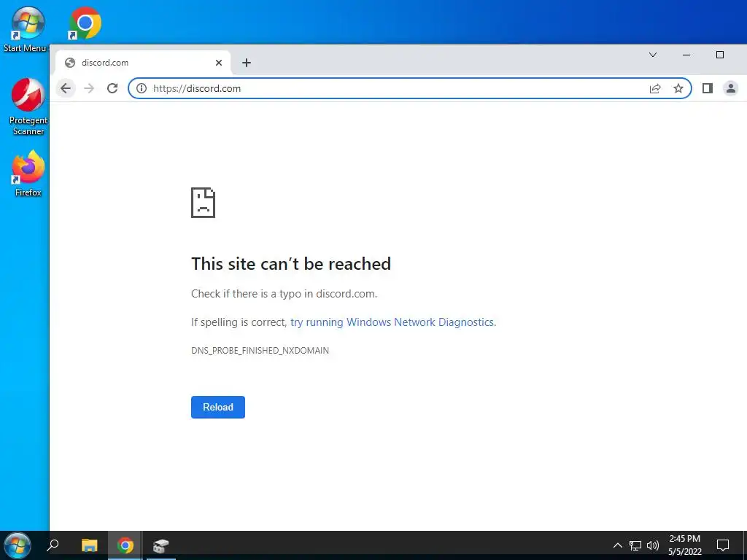Open a new tab with the plus button
The width and height of the screenshot is (747, 560).
tap(247, 63)
